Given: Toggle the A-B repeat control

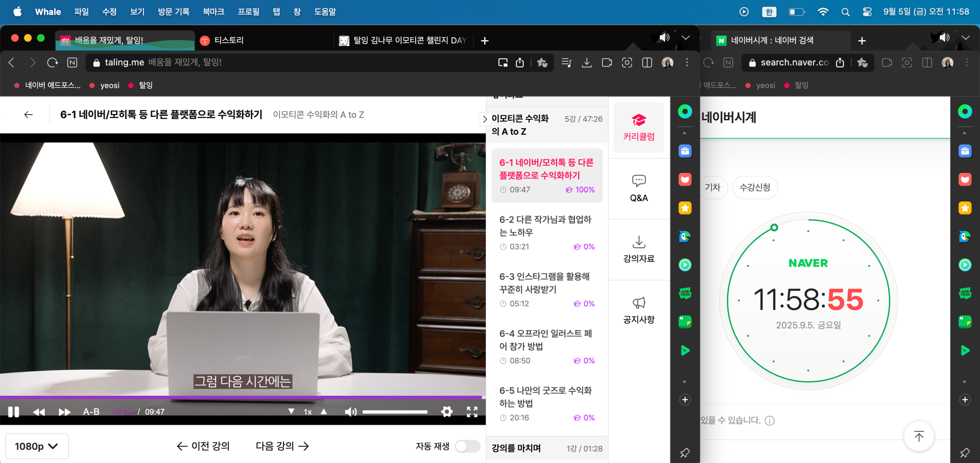Looking at the screenshot, I should pyautogui.click(x=91, y=412).
